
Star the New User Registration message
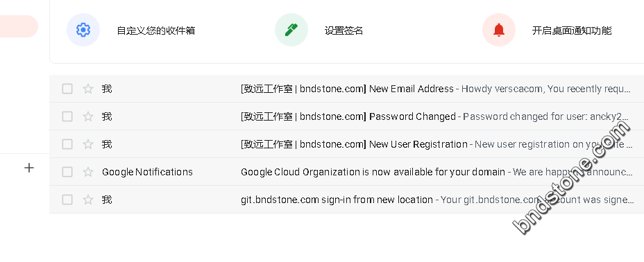88,144
